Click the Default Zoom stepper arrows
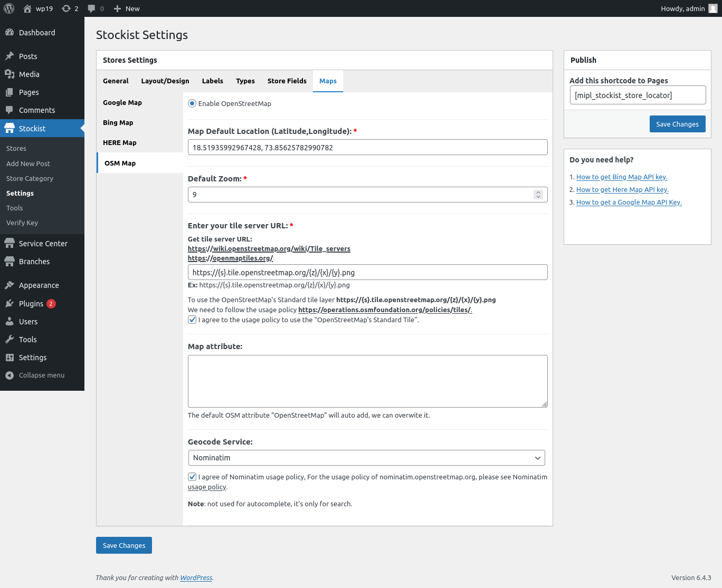The image size is (722, 588). [x=538, y=195]
